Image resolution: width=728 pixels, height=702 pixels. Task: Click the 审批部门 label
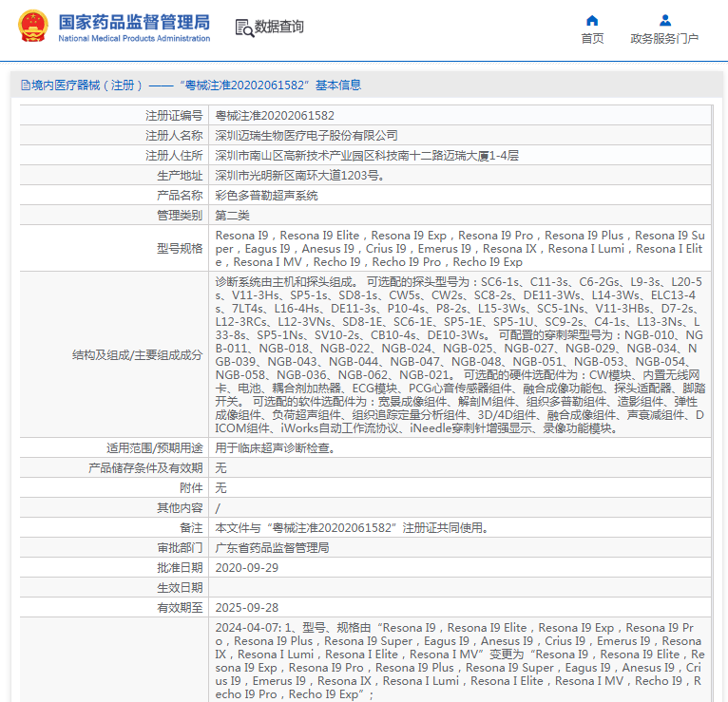[x=180, y=548]
